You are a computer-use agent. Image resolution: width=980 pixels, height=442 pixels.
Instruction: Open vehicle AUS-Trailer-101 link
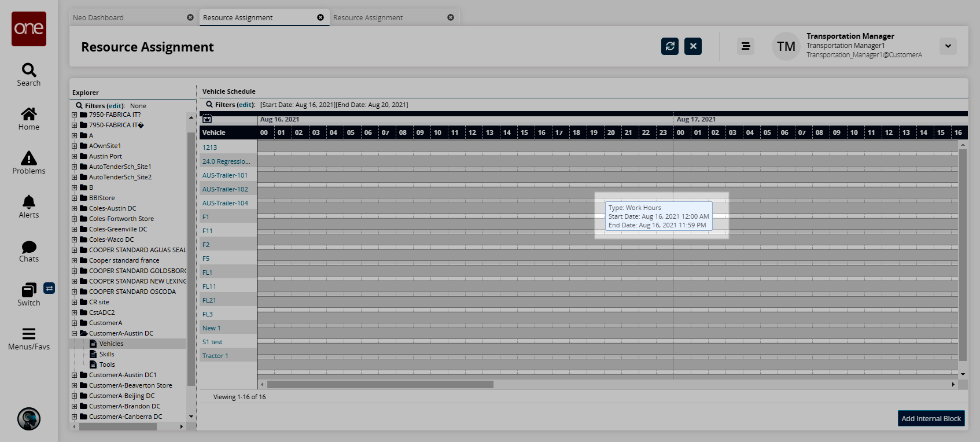(225, 175)
